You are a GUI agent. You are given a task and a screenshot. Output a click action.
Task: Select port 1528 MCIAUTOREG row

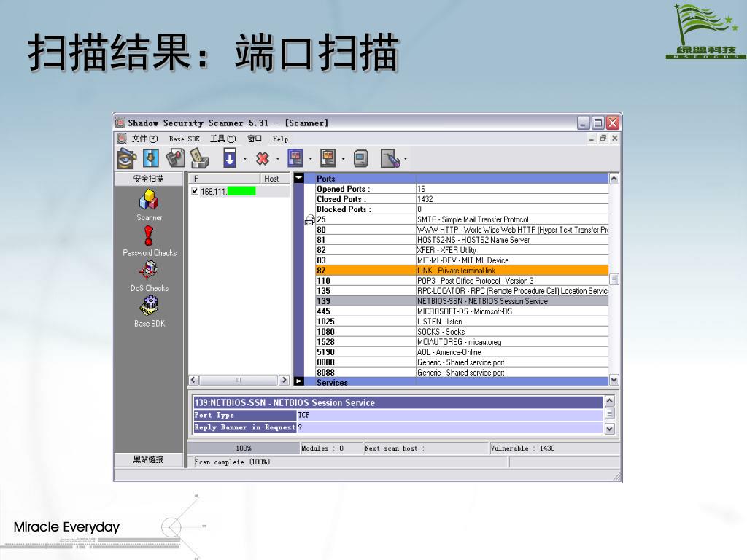(462, 342)
